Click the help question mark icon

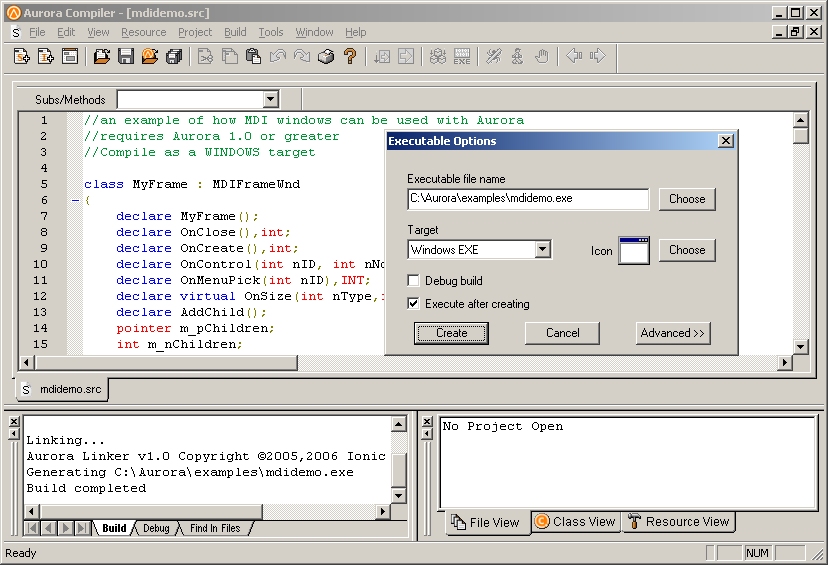350,57
